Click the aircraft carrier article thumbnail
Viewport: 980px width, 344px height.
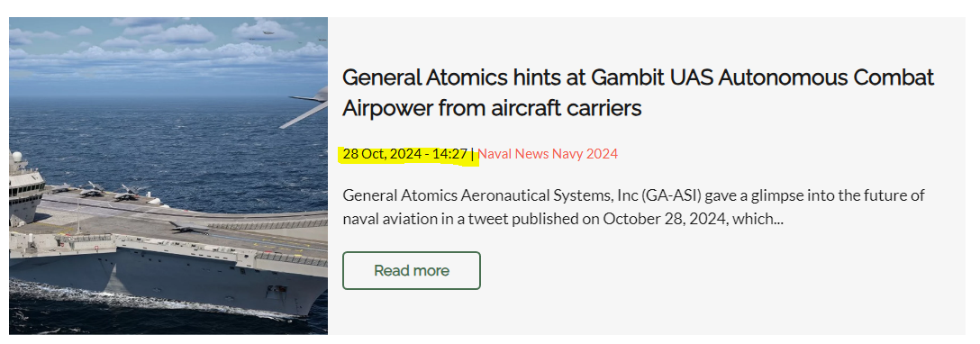(168, 176)
